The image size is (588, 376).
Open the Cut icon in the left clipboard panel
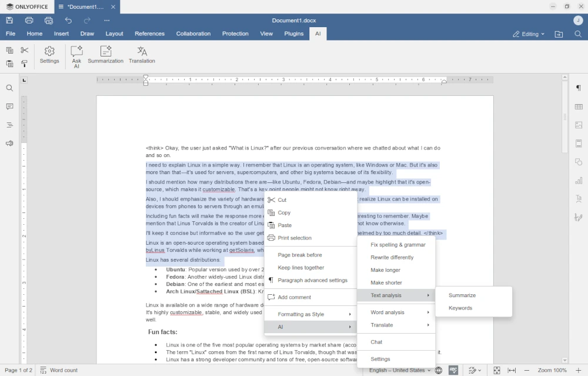point(24,50)
